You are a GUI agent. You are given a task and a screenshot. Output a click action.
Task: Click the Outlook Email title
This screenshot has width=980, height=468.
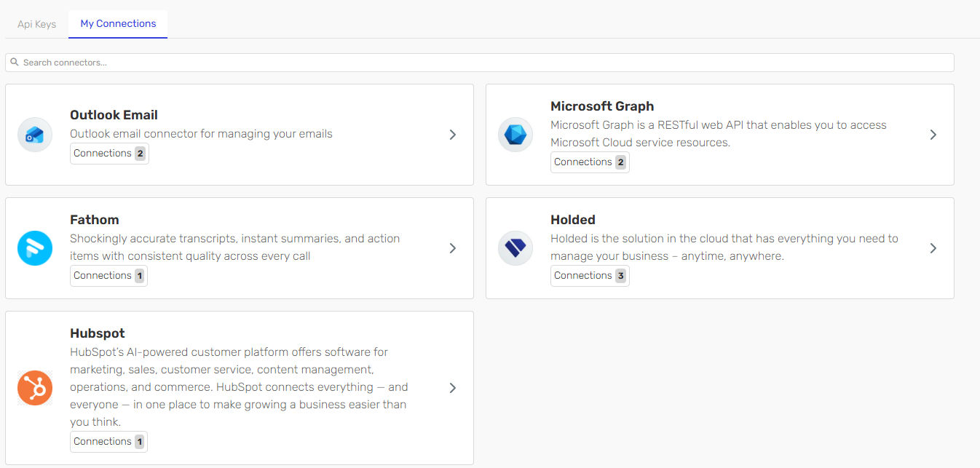(x=114, y=115)
